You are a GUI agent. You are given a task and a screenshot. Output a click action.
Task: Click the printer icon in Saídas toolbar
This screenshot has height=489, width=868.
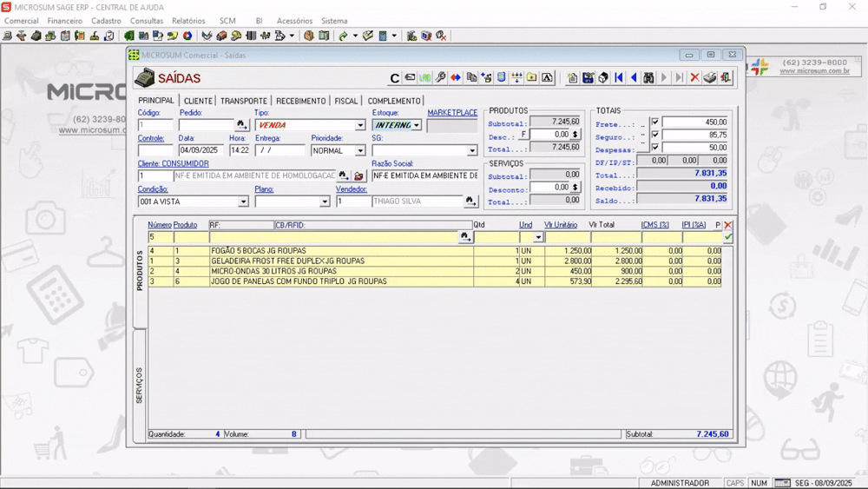[x=710, y=77]
